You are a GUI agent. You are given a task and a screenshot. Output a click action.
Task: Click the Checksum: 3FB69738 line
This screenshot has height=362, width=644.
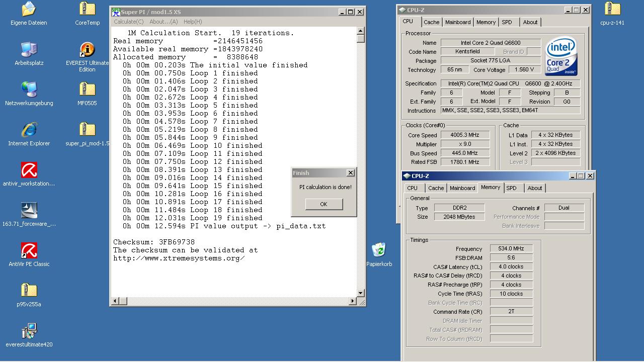(153, 242)
